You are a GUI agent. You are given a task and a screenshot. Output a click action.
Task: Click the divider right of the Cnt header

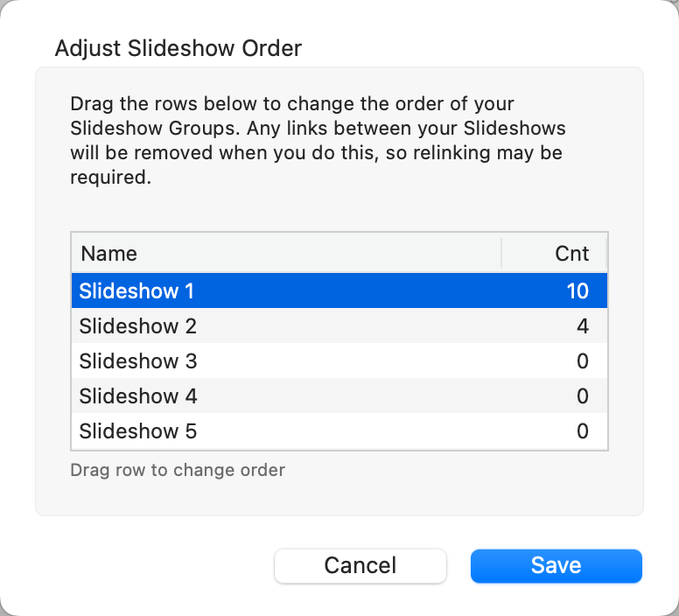coord(605,254)
